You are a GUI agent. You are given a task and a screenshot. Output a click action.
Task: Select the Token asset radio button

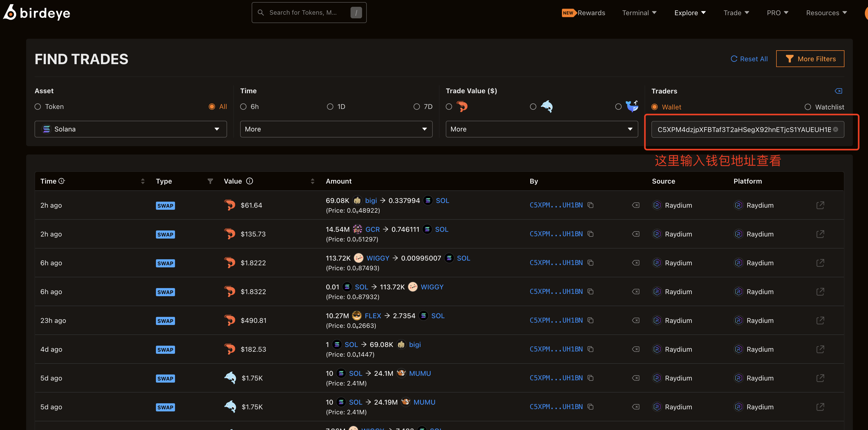38,107
